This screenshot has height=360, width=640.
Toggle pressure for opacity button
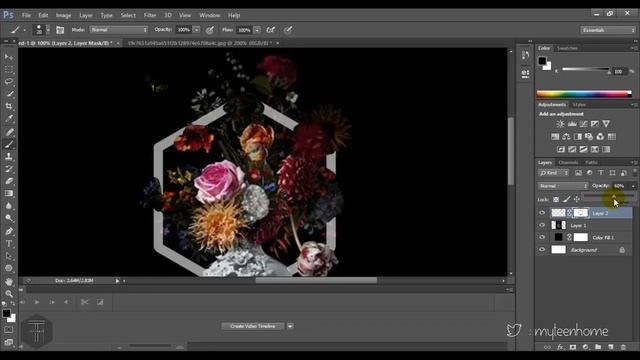click(210, 30)
